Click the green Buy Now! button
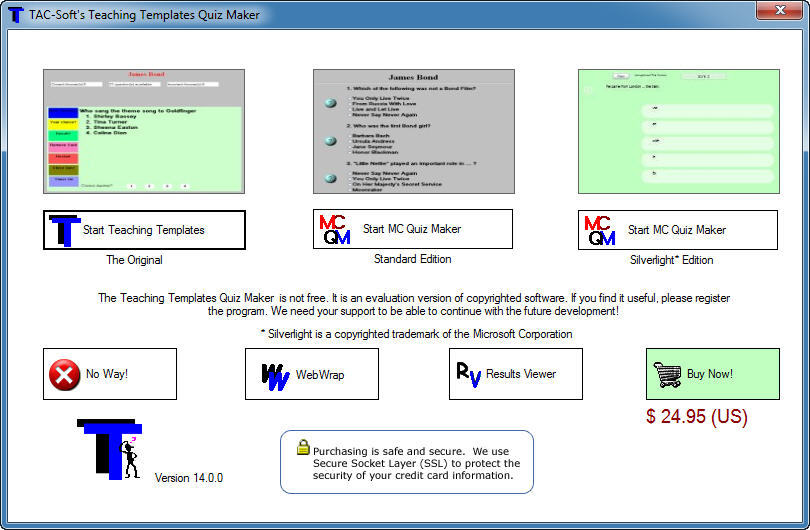 click(x=713, y=374)
